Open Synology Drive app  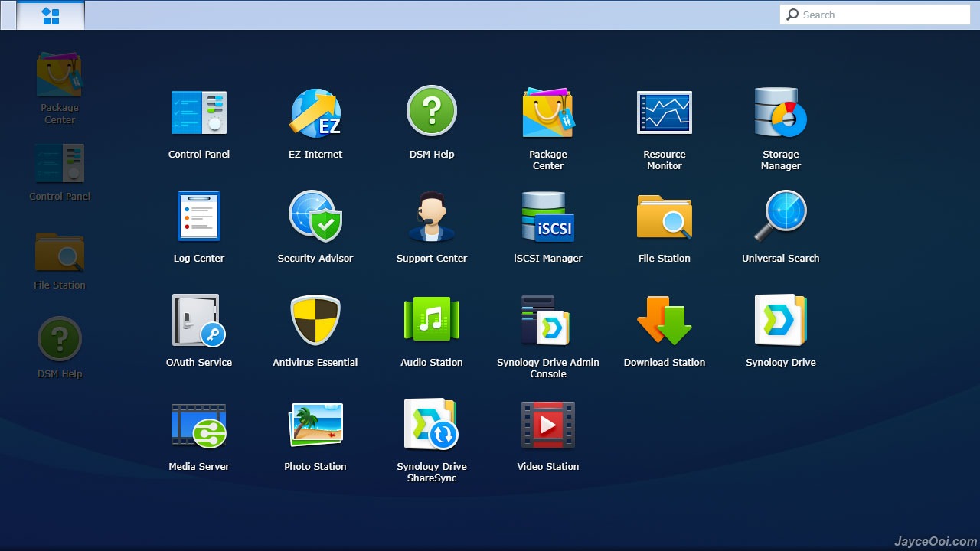(781, 321)
